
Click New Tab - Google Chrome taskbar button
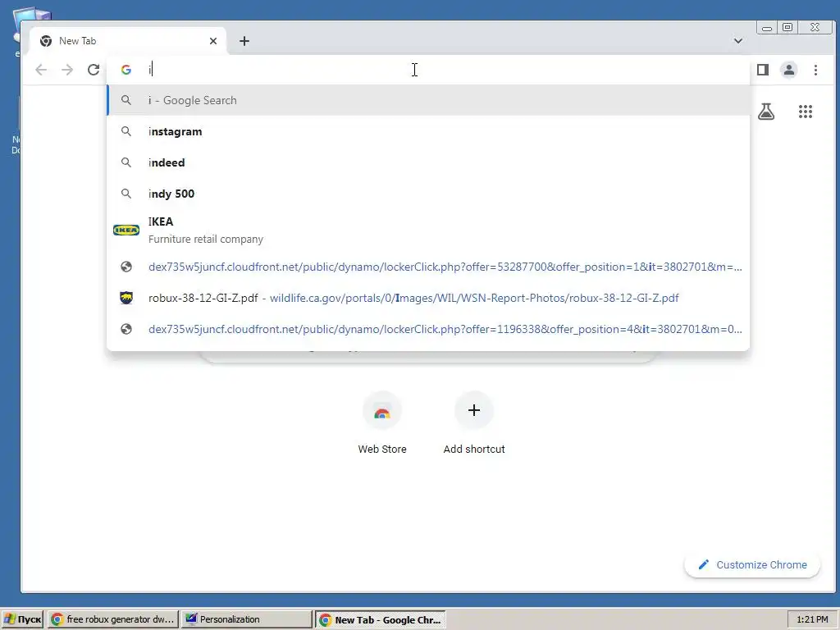tap(381, 619)
